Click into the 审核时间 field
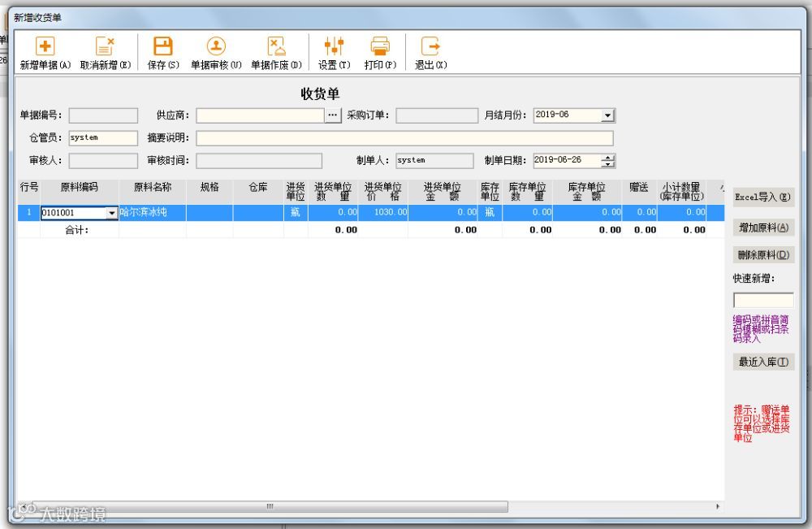 click(259, 161)
